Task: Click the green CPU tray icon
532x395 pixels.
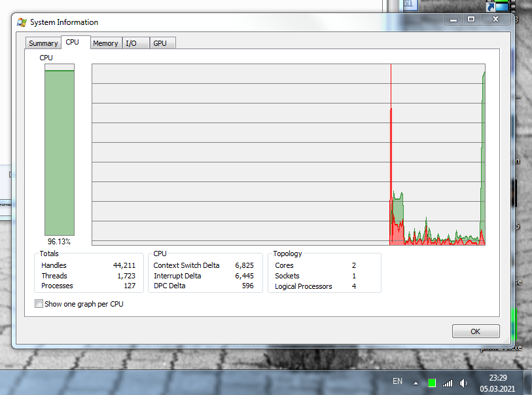Action: [x=432, y=383]
